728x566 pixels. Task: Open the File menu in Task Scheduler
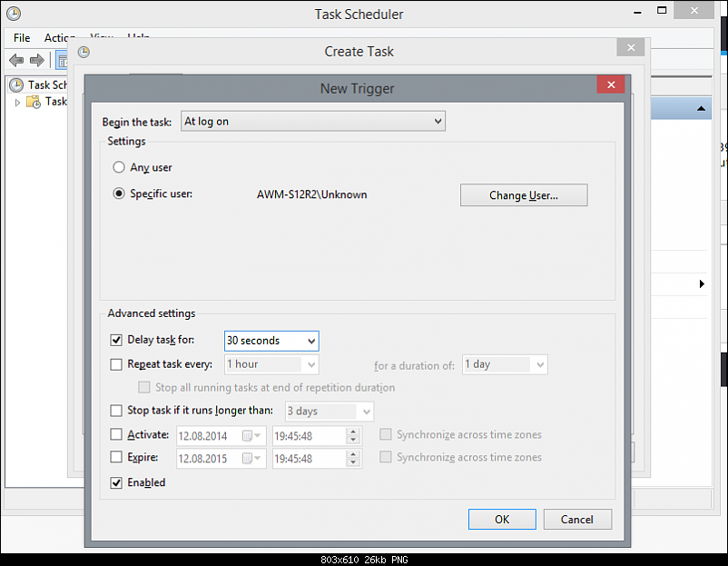pos(22,37)
